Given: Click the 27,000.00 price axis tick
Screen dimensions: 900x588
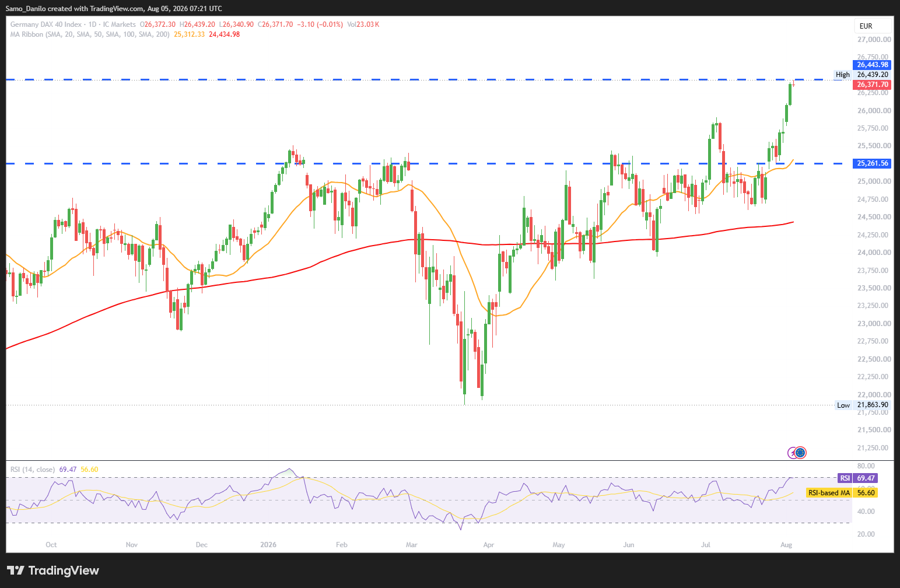Looking at the screenshot, I should point(874,40).
